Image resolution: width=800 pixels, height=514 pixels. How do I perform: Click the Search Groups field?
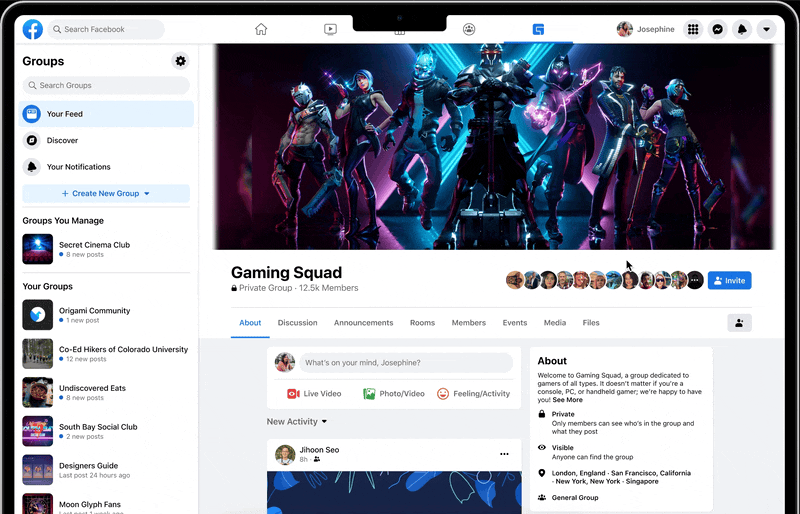tap(106, 85)
